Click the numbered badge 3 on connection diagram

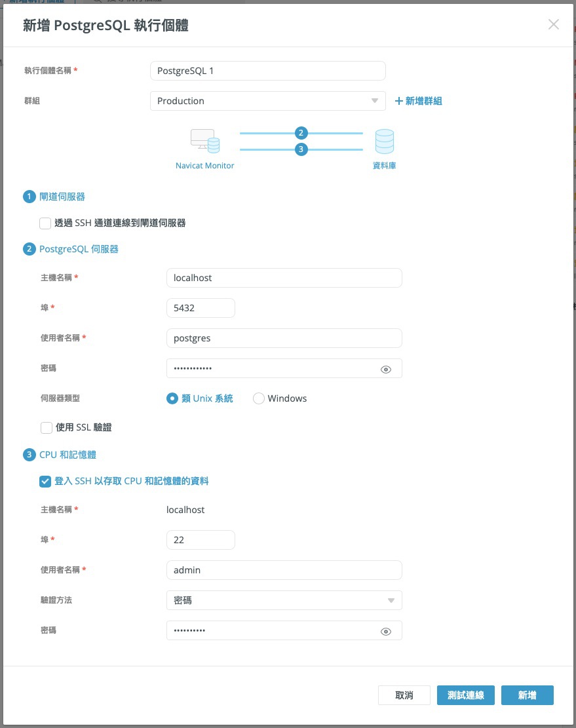(x=300, y=149)
